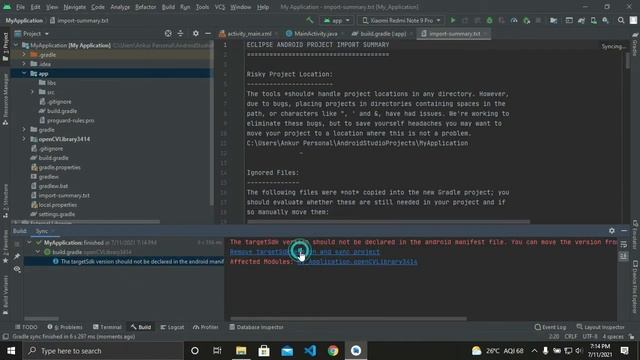Click the Select Opened File target icon
Screen dimensions: 640x360
[168, 33]
